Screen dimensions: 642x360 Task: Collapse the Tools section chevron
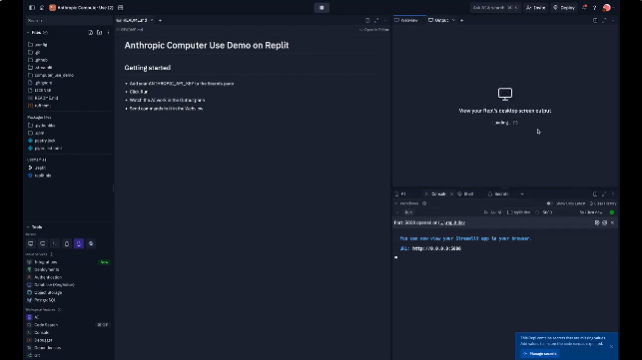click(28, 227)
